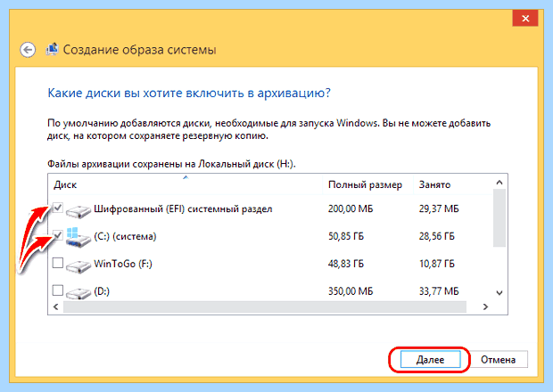Image resolution: width=553 pixels, height=392 pixels.
Task: Select the (D:) row text
Action: [x=102, y=291]
